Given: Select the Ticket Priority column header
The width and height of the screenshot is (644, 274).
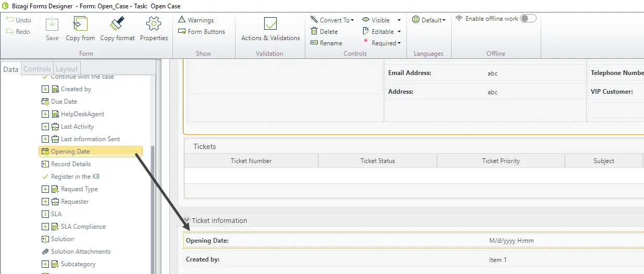Looking at the screenshot, I should coord(501,161).
